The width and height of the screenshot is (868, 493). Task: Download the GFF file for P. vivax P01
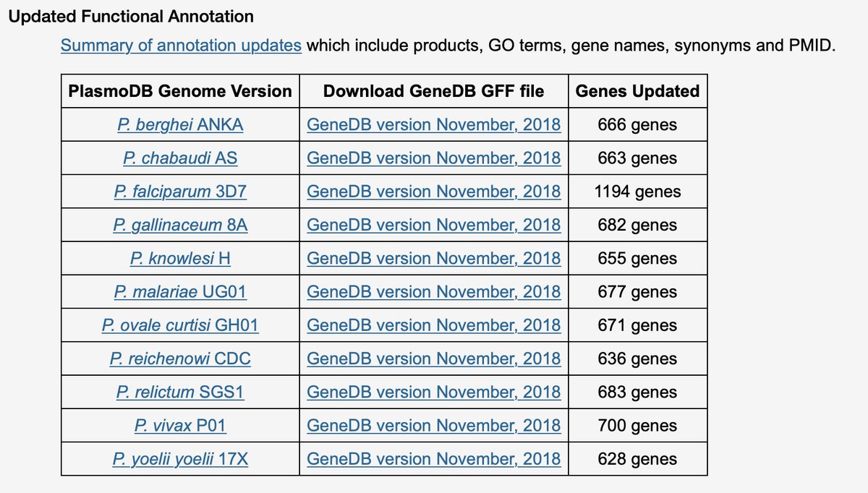pos(434,425)
